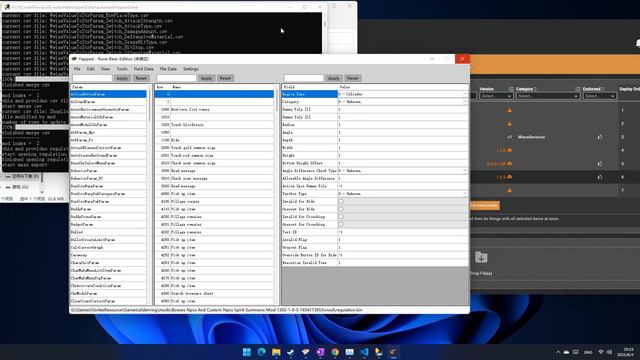Screen dimensions: 640x360
Task: Open purple Visual Studio taskbar icon
Action: click(x=320, y=352)
